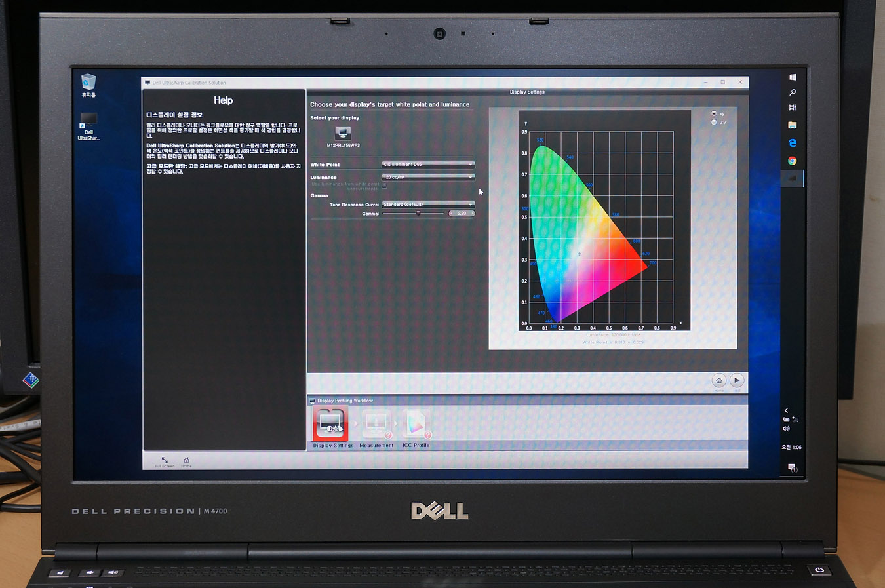This screenshot has height=588, width=885.
Task: Show hidden system tray icons
Action: (787, 410)
